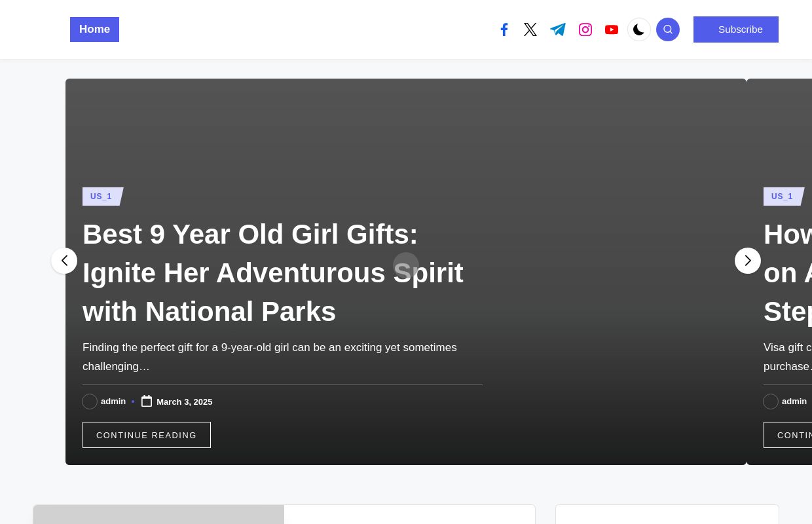This screenshot has width=812, height=524.
Task: Click the March 3, 2025 post date
Action: [185, 402]
